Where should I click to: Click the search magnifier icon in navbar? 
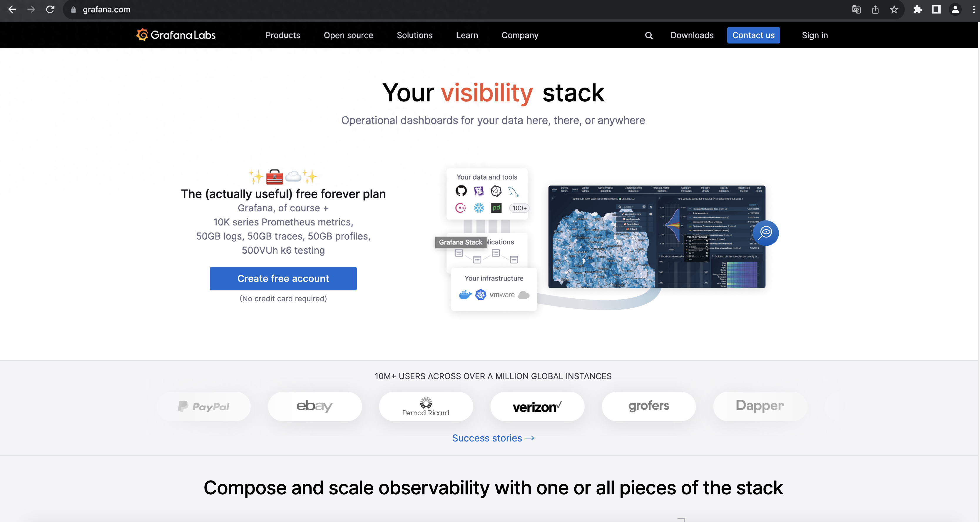click(x=648, y=36)
